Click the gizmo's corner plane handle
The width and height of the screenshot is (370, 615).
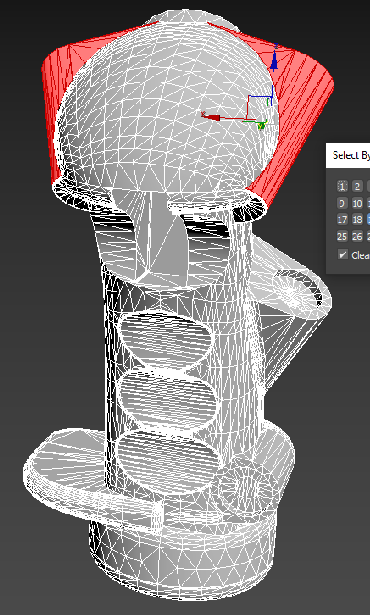tap(260, 107)
